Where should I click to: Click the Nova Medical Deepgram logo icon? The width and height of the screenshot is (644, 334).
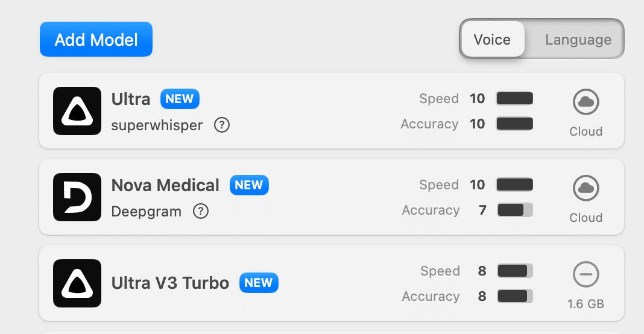77,197
